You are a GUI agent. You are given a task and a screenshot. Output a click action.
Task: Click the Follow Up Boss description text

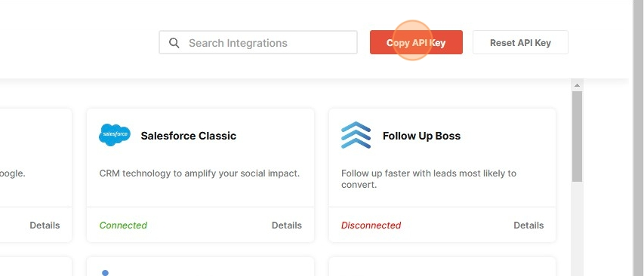click(x=429, y=179)
